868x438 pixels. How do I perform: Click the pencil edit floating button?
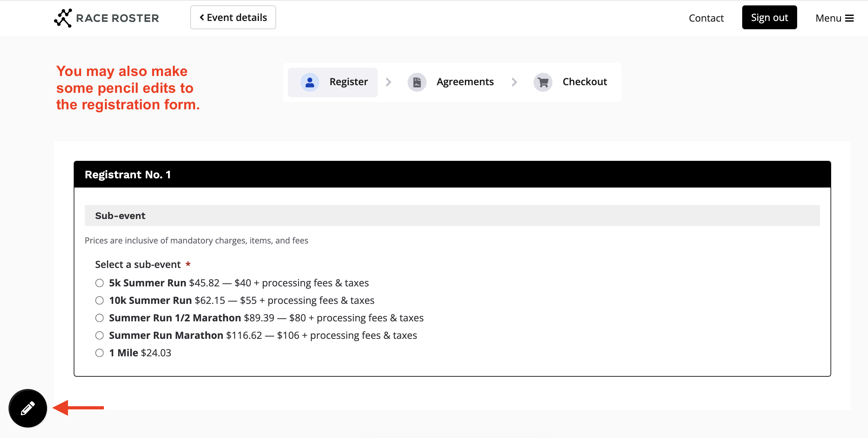28,408
